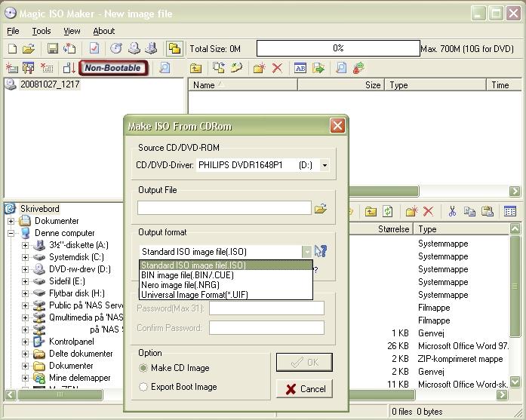
Task: Click the Non-Bootable indicator button
Action: pos(112,68)
